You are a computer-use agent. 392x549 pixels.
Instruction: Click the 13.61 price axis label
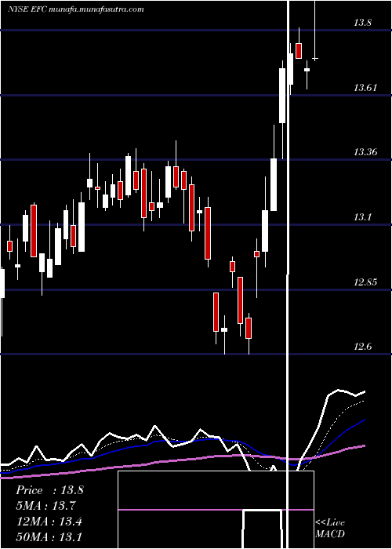click(365, 88)
